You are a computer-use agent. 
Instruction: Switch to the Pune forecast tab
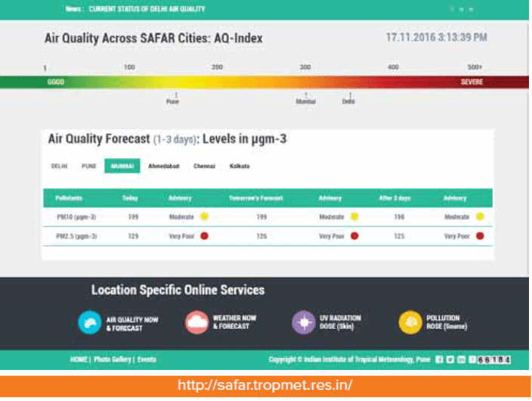click(x=89, y=166)
